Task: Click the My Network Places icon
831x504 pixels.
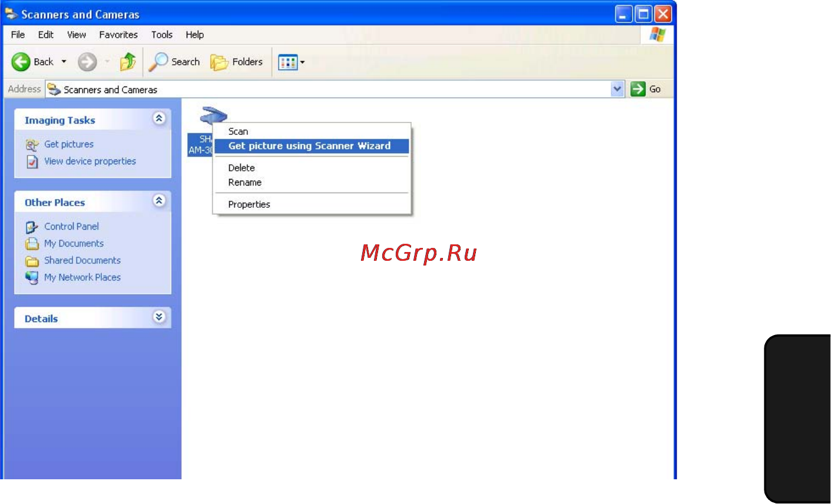Action: click(32, 277)
